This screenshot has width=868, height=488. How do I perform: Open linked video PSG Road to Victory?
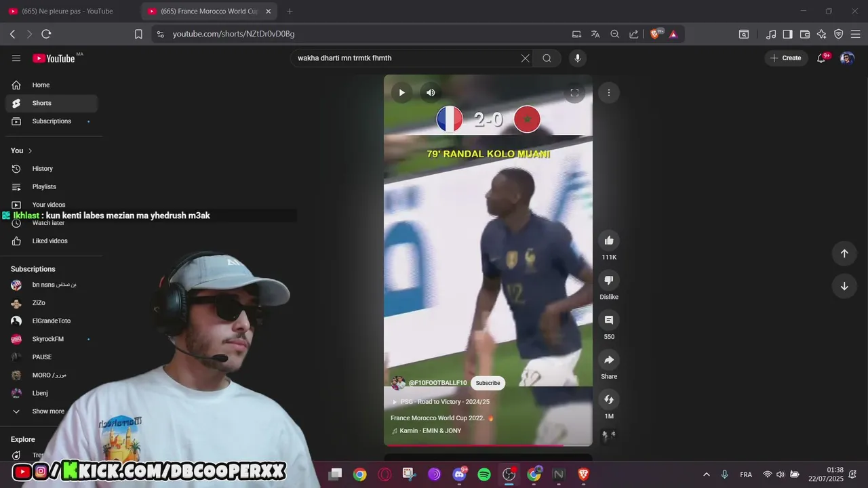[441, 402]
